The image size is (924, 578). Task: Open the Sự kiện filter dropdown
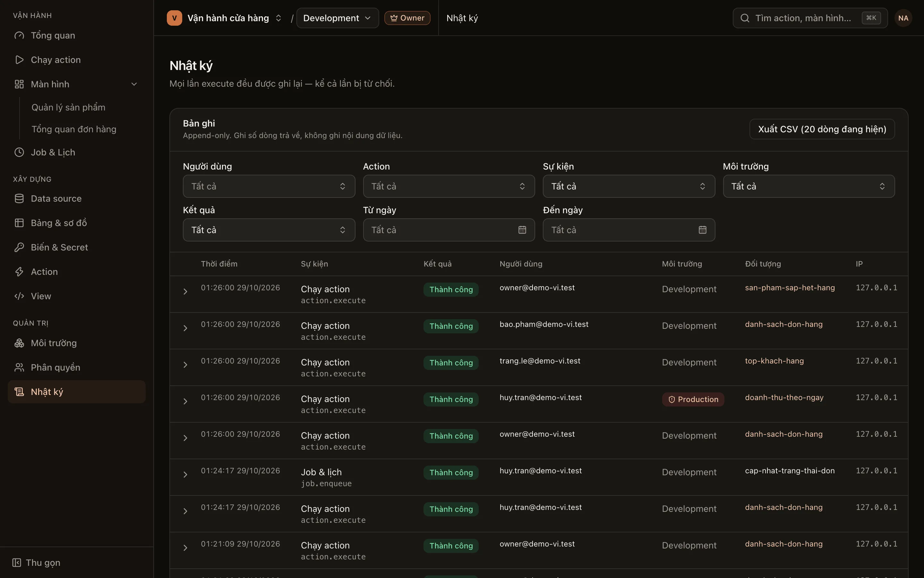629,186
